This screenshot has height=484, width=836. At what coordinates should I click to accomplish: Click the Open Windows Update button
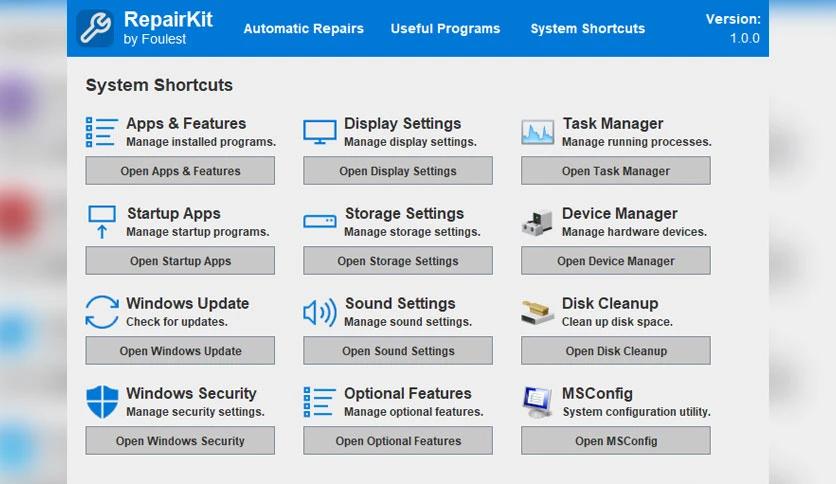[x=180, y=351]
